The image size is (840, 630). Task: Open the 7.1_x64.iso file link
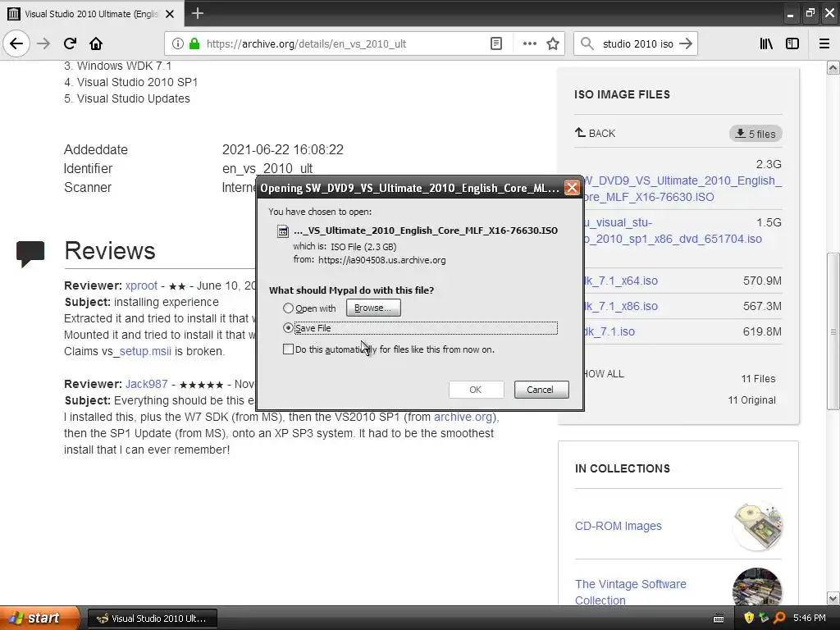pos(620,281)
